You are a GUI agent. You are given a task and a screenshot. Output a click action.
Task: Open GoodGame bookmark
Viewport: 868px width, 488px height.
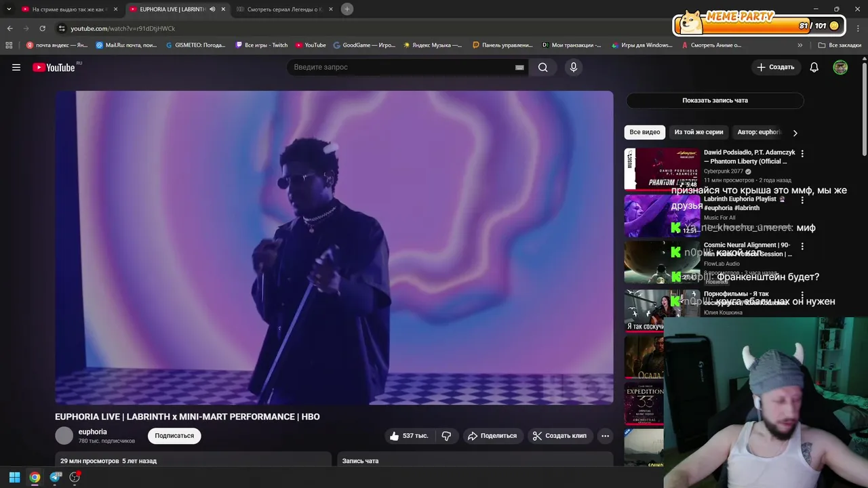tap(364, 45)
